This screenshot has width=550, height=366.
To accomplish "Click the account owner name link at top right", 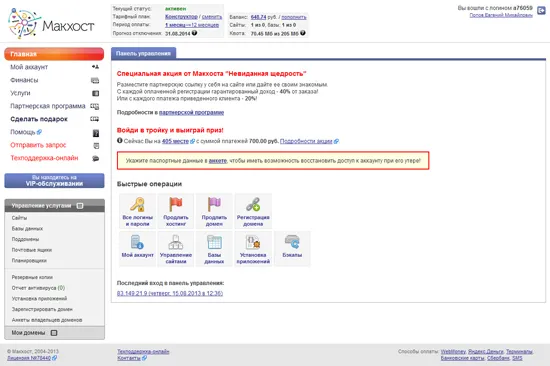I will point(501,15).
